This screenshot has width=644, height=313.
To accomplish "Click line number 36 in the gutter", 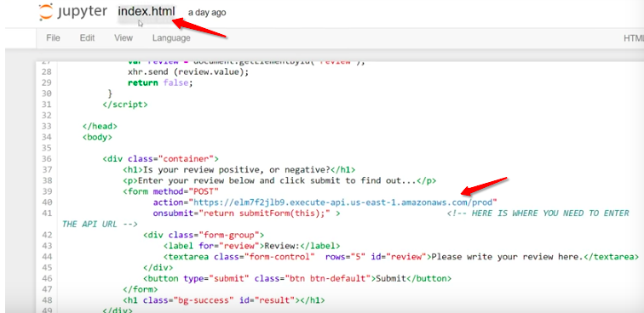I will click(x=47, y=159).
